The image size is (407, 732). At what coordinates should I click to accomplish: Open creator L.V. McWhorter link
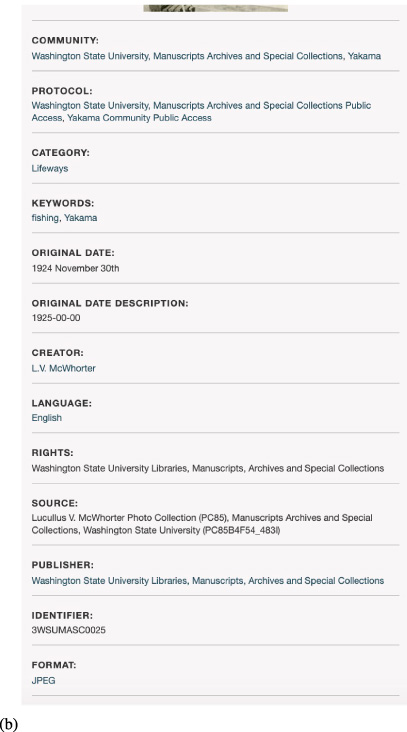(63, 368)
